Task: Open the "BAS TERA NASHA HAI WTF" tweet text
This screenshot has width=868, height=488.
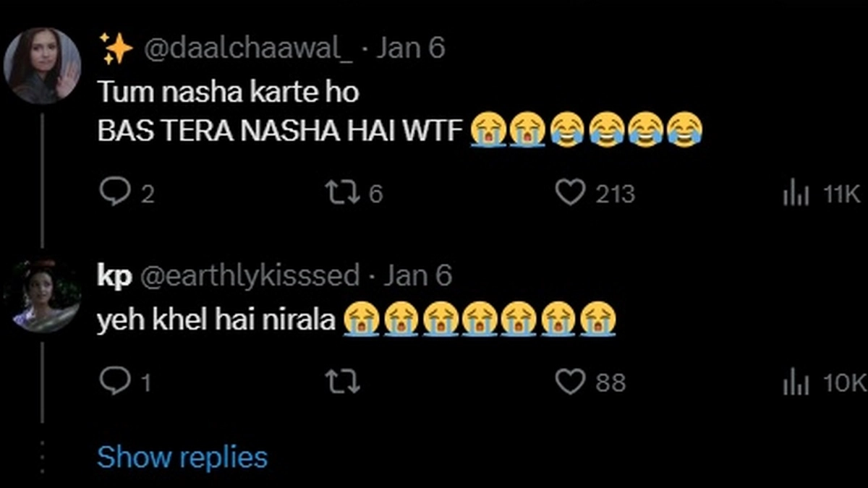Action: (x=279, y=132)
